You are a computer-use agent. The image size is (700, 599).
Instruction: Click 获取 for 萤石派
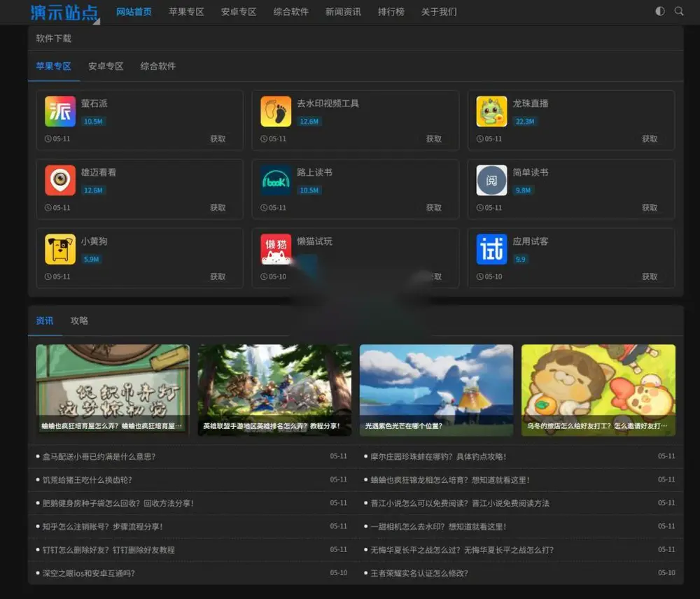pyautogui.click(x=218, y=139)
